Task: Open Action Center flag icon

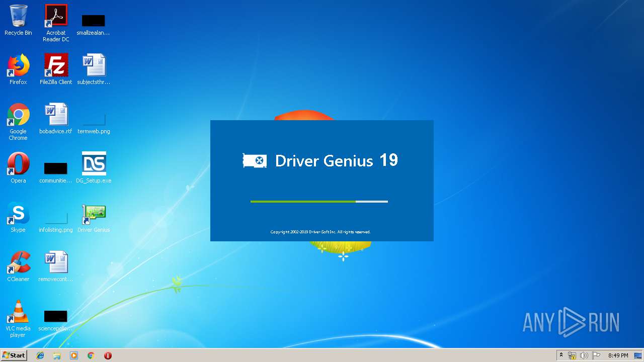Action: pyautogui.click(x=596, y=355)
